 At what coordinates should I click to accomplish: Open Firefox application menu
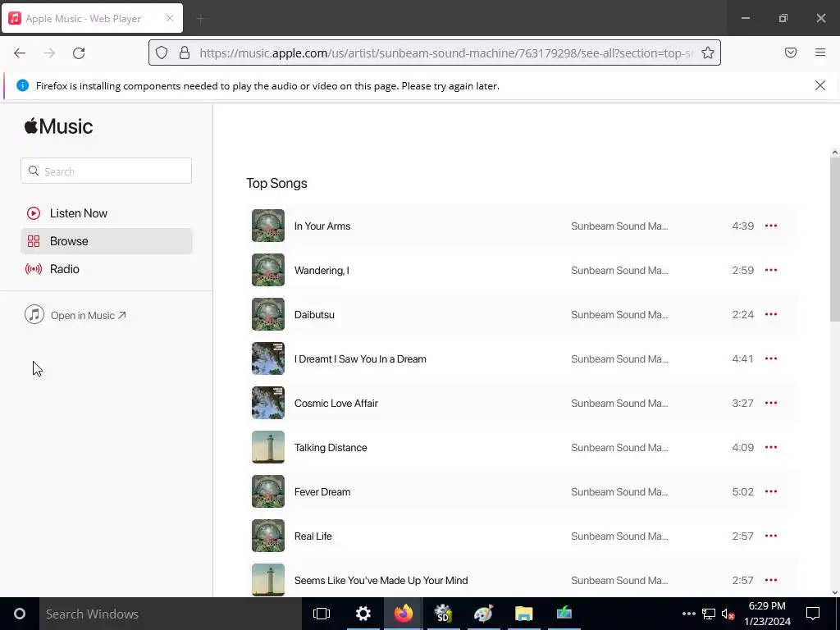[820, 52]
